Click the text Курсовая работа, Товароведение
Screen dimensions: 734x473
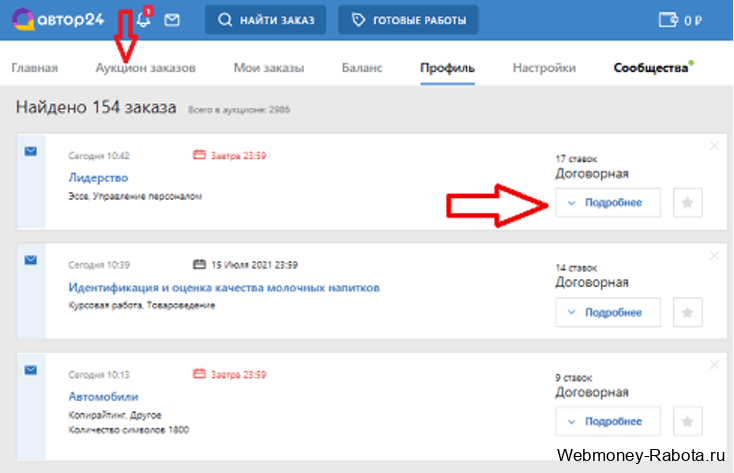click(142, 305)
